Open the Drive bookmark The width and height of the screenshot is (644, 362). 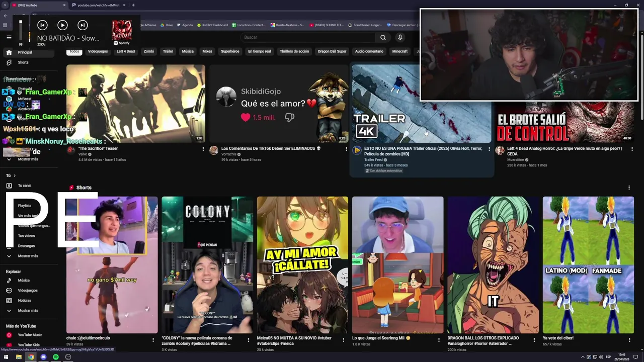click(x=166, y=25)
